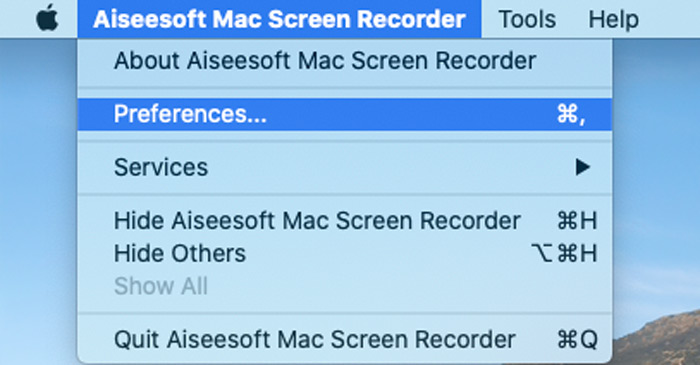Open the Help menu
700x365 pixels.
(613, 19)
